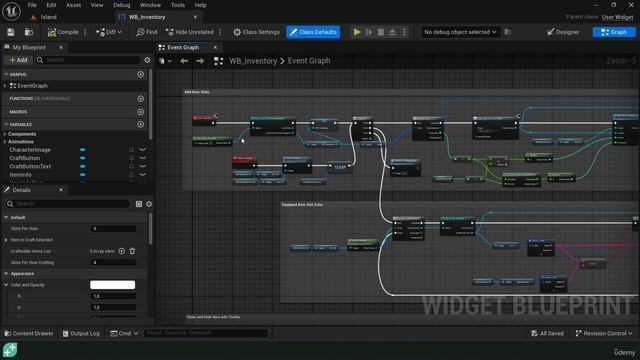Add a new macro with plus icon
Viewport: 640px width, 360px height.
[x=140, y=111]
